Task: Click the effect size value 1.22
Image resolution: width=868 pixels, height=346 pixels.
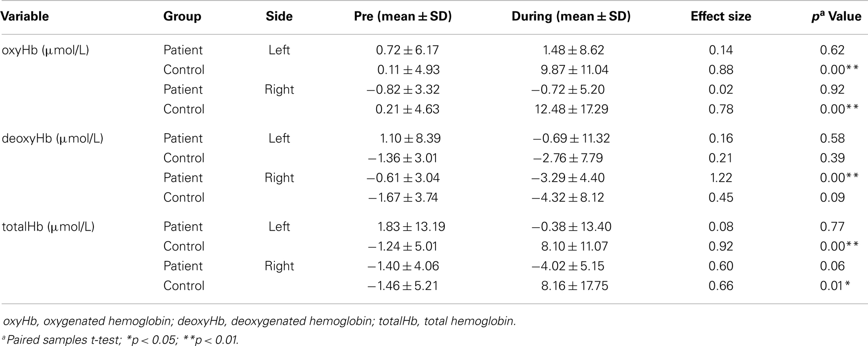Action: pyautogui.click(x=721, y=178)
